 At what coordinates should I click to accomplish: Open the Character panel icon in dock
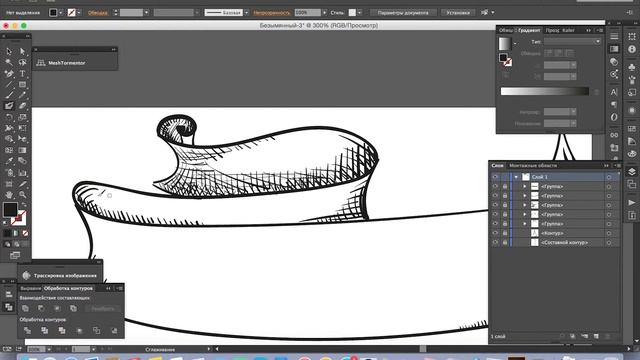point(614,92)
